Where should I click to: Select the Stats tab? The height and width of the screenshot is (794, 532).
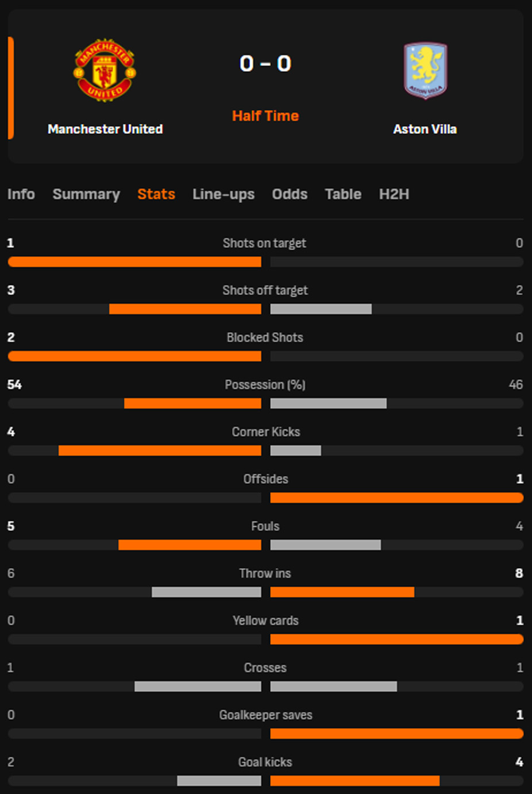point(156,194)
